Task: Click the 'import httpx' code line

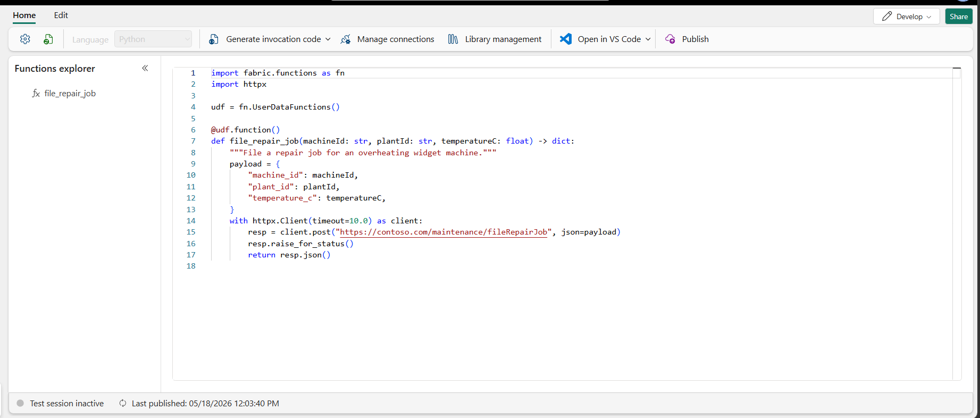Action: tap(239, 84)
